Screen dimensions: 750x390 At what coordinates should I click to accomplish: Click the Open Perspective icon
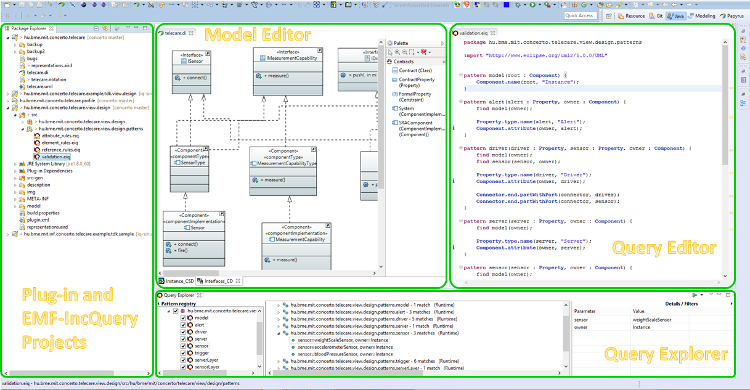pyautogui.click(x=609, y=16)
